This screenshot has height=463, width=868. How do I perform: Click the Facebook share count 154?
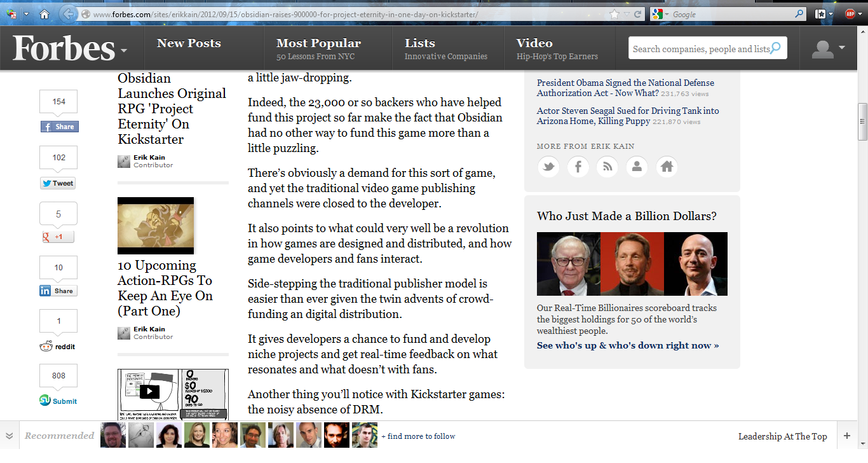(x=59, y=102)
